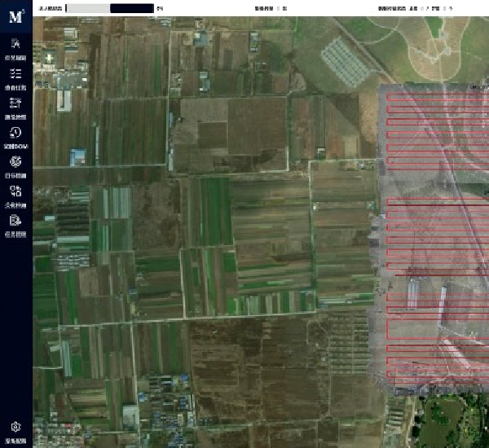The width and height of the screenshot is (489, 448).
Task: Click the label left of the top progress bar
Action: 50,8
